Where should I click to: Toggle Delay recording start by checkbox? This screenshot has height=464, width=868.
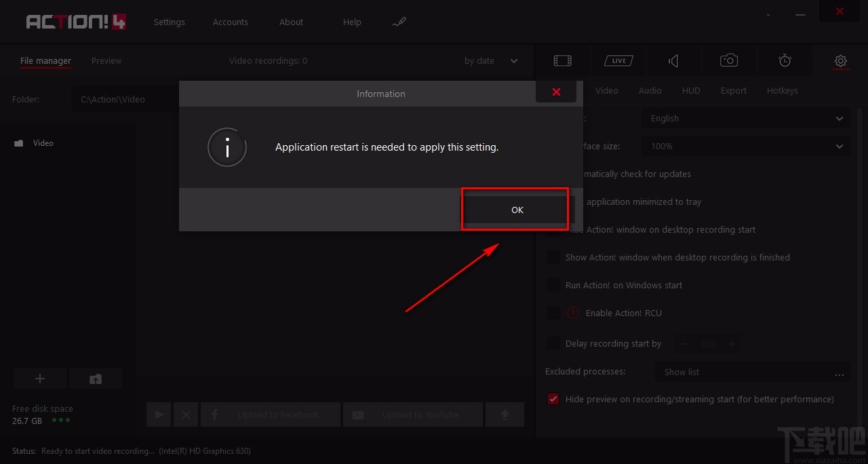point(553,343)
